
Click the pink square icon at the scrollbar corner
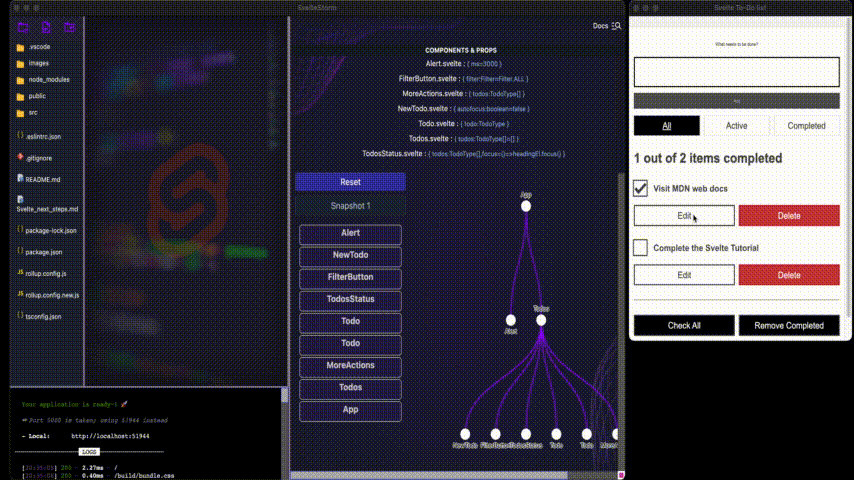[621, 475]
